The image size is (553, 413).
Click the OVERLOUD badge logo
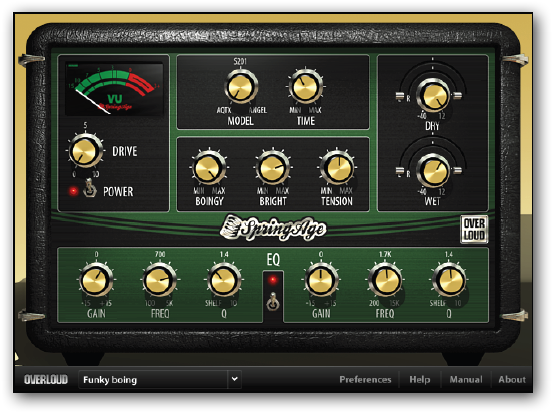pyautogui.click(x=474, y=229)
